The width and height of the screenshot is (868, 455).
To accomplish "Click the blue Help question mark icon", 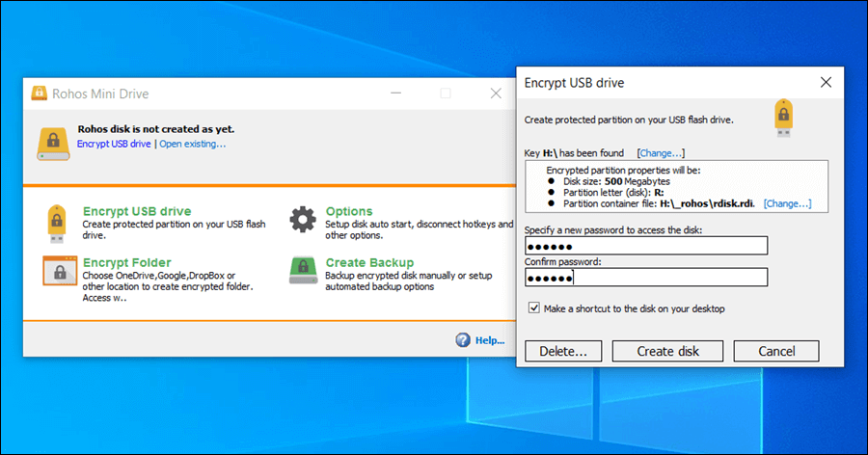I will (463, 340).
